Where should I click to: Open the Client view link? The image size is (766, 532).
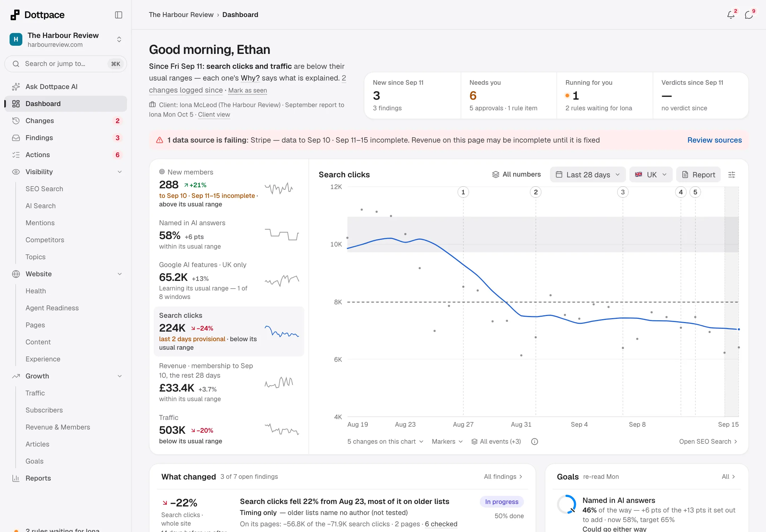click(x=214, y=115)
